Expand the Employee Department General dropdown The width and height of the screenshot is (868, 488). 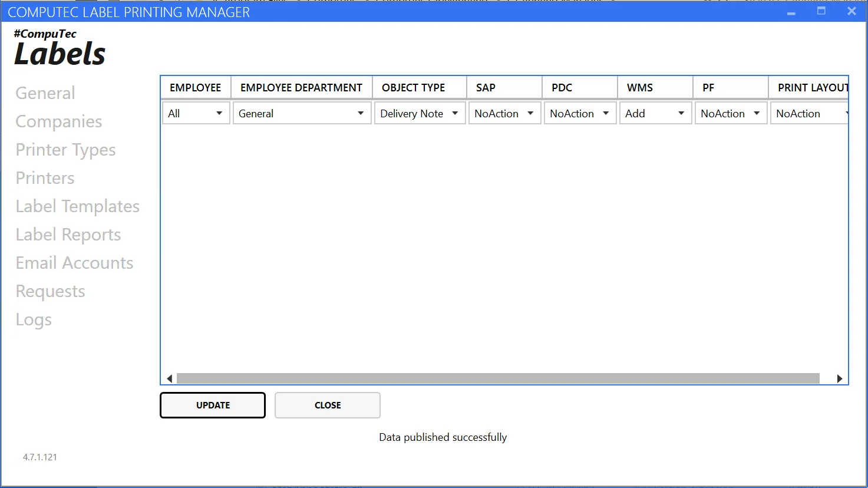pyautogui.click(x=302, y=113)
